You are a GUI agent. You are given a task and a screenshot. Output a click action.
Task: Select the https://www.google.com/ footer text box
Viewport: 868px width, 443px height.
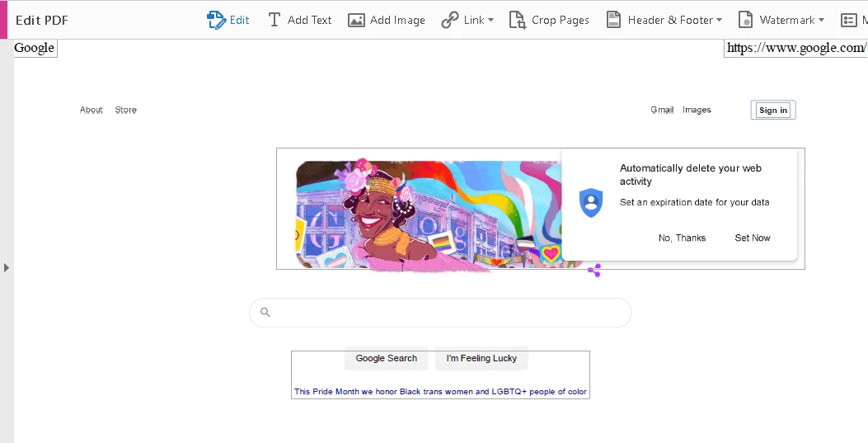[x=795, y=48]
